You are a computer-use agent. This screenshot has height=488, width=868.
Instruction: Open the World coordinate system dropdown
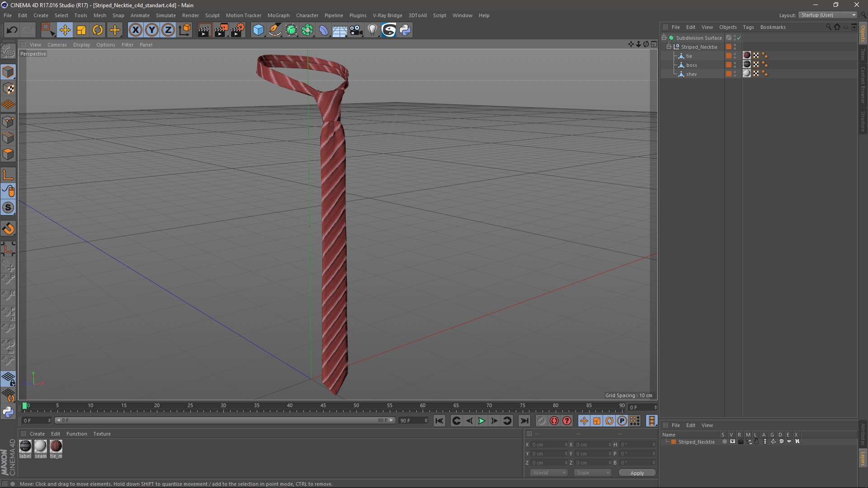click(x=549, y=473)
